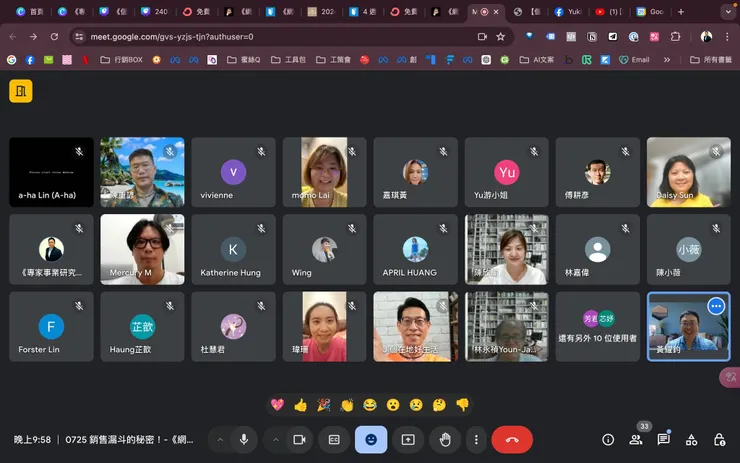Toggle the microphone button
This screenshot has height=463, width=740.
click(244, 439)
